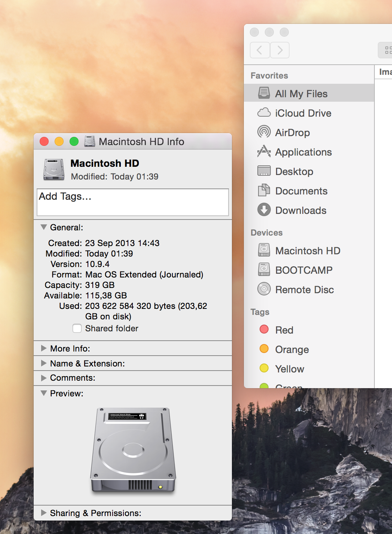The height and width of the screenshot is (534, 392).
Task: Click the Orange tag color dot
Action: (264, 349)
